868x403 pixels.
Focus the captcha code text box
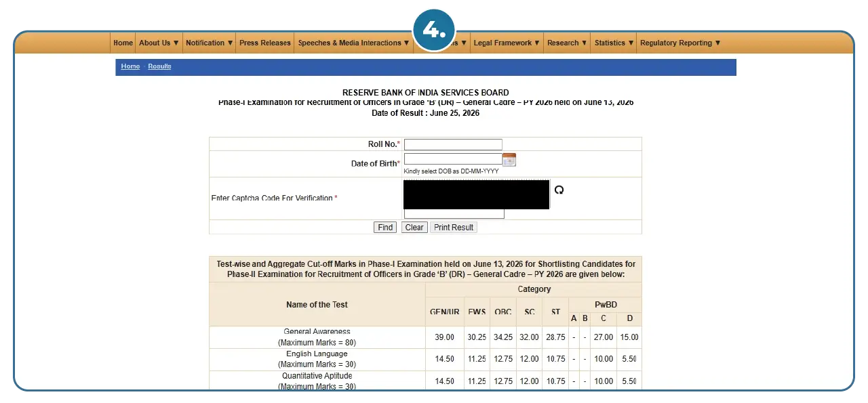(x=454, y=214)
